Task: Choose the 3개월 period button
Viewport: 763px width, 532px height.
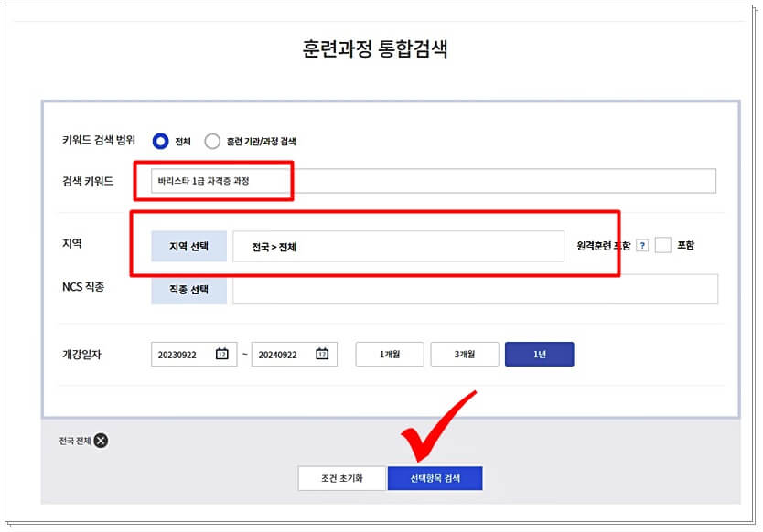Action: pyautogui.click(x=465, y=354)
